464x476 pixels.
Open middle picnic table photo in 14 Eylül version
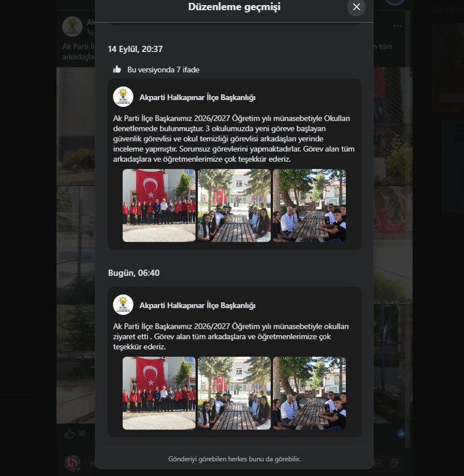coord(234,205)
